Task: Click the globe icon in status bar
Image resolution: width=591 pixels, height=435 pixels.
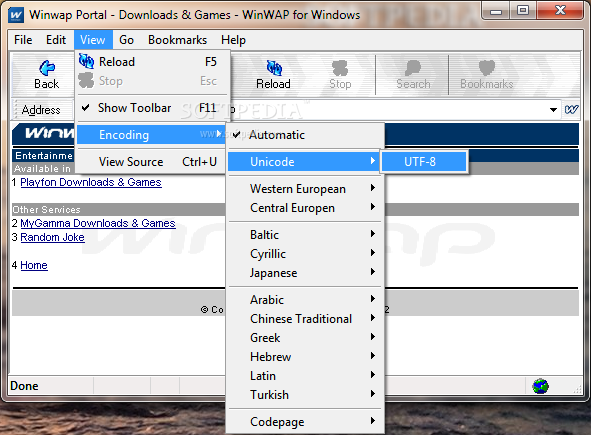Action: pos(540,386)
